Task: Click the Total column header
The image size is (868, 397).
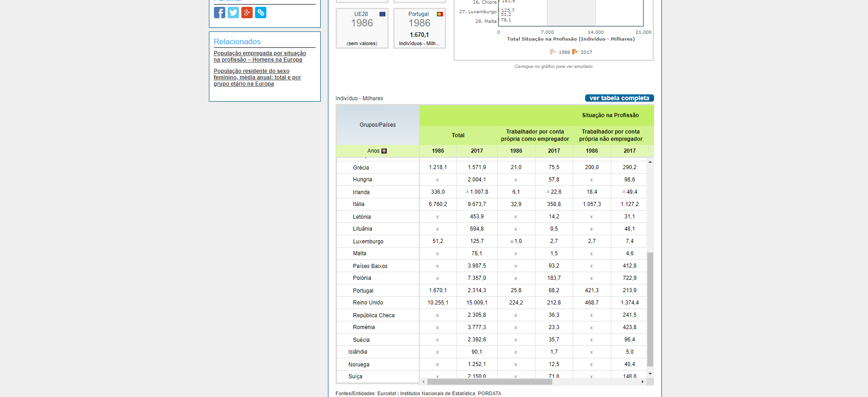Action: pyautogui.click(x=458, y=135)
